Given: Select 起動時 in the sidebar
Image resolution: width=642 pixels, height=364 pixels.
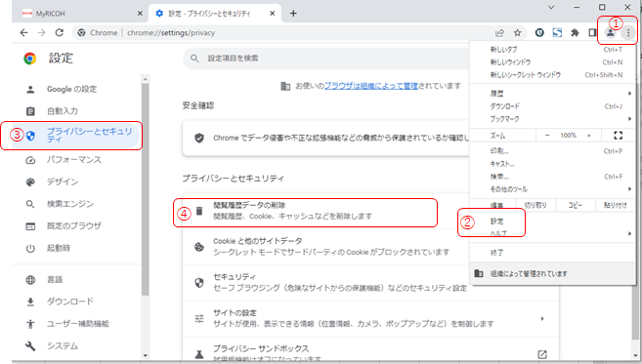Looking at the screenshot, I should click(x=58, y=248).
